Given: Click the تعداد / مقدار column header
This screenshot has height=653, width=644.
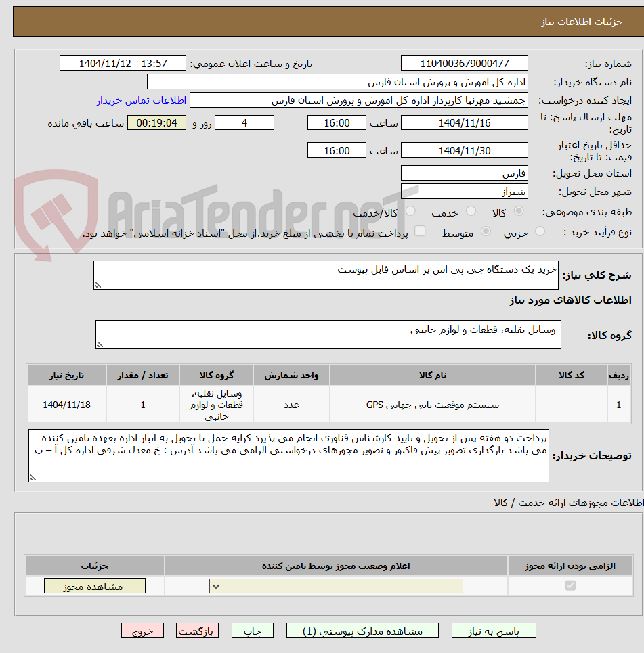Looking at the screenshot, I should [143, 376].
